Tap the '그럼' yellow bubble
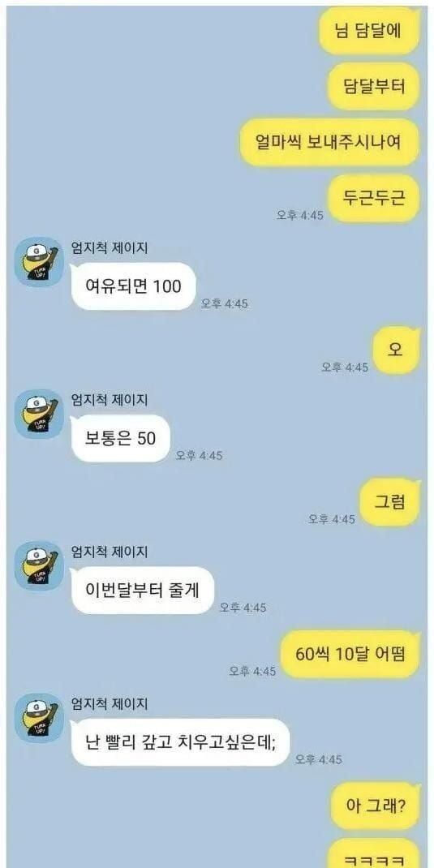The image size is (434, 868). pos(389,502)
